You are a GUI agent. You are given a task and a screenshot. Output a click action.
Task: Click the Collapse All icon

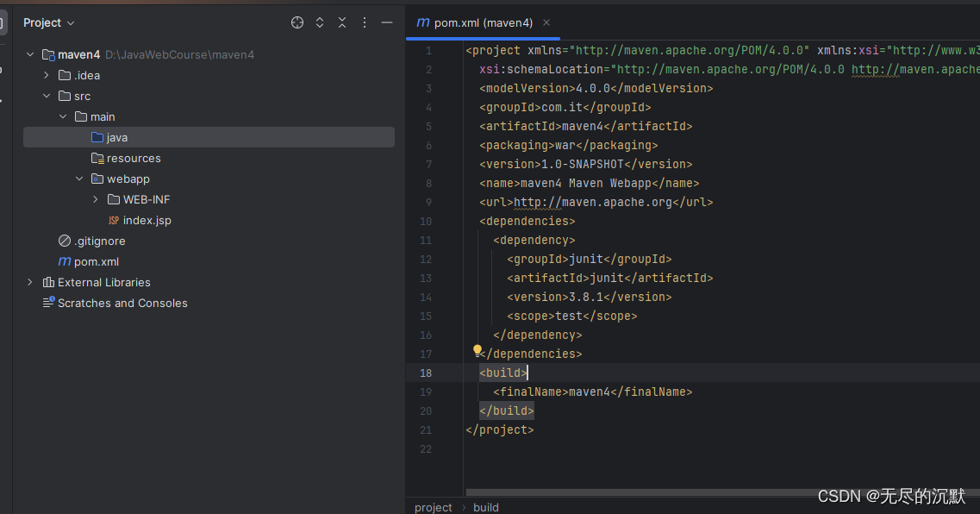(x=342, y=22)
